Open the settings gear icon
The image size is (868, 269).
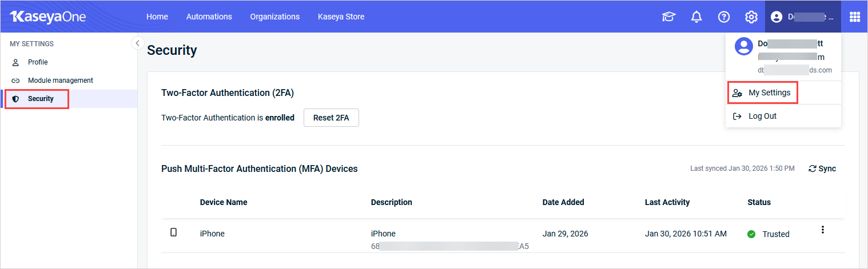click(x=751, y=17)
